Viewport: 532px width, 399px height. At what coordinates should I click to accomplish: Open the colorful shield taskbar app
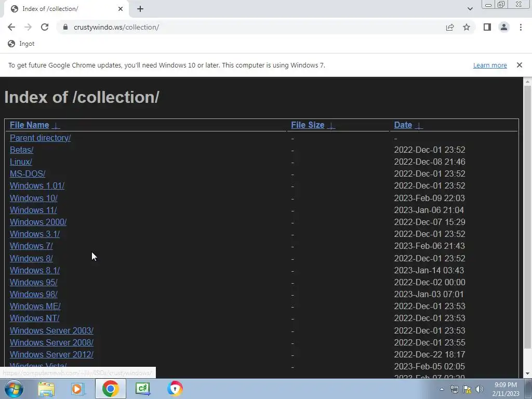(175, 389)
